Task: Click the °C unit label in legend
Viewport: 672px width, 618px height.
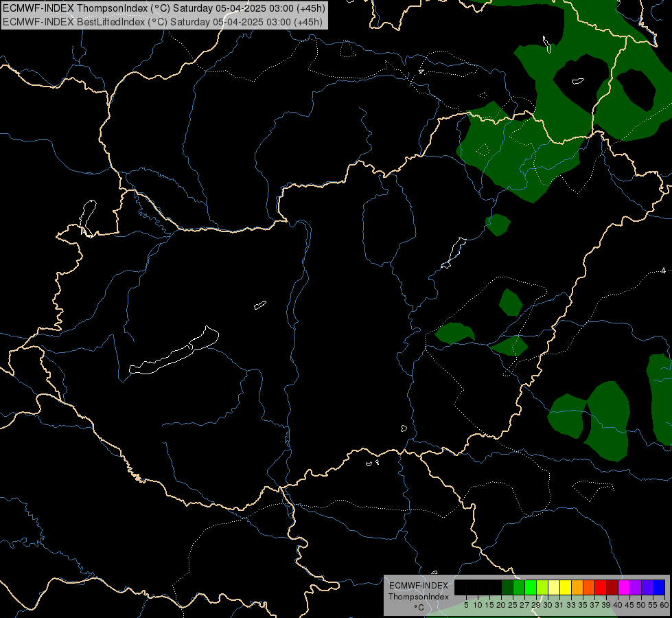Action: click(x=419, y=608)
